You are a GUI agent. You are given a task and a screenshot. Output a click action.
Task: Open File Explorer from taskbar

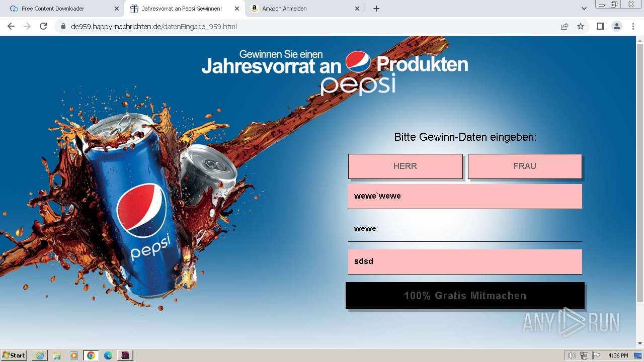[57, 355]
